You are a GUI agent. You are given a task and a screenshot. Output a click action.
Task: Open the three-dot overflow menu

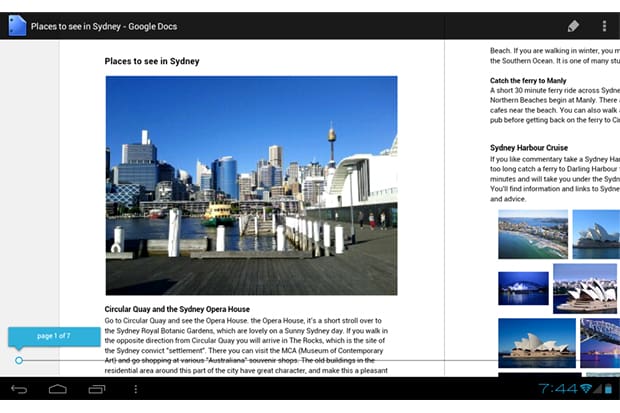click(x=604, y=26)
